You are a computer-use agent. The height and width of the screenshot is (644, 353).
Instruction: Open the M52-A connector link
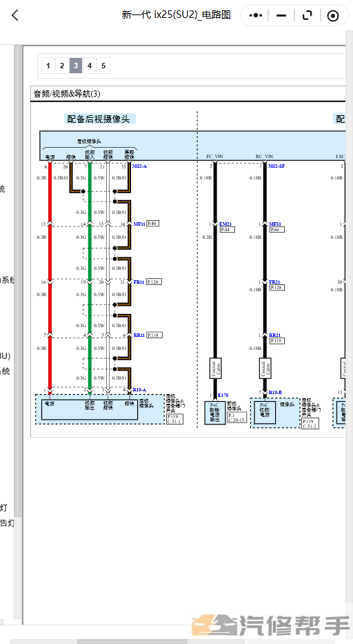(x=139, y=166)
